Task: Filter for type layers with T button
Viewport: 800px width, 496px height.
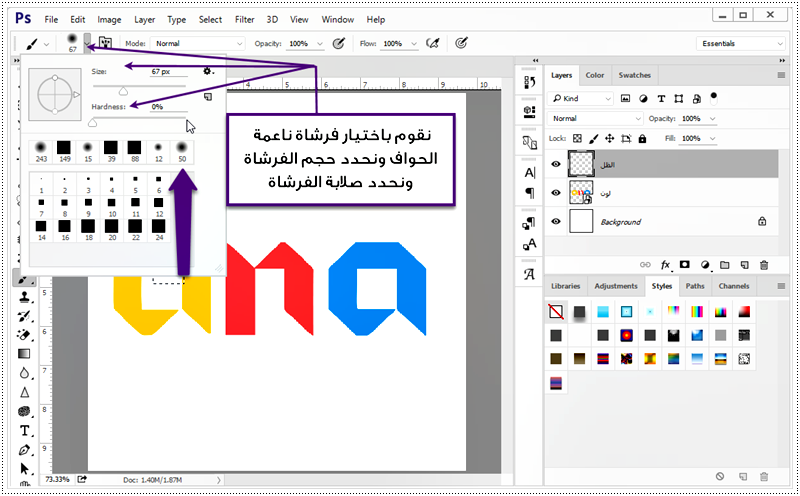Action: click(x=661, y=98)
